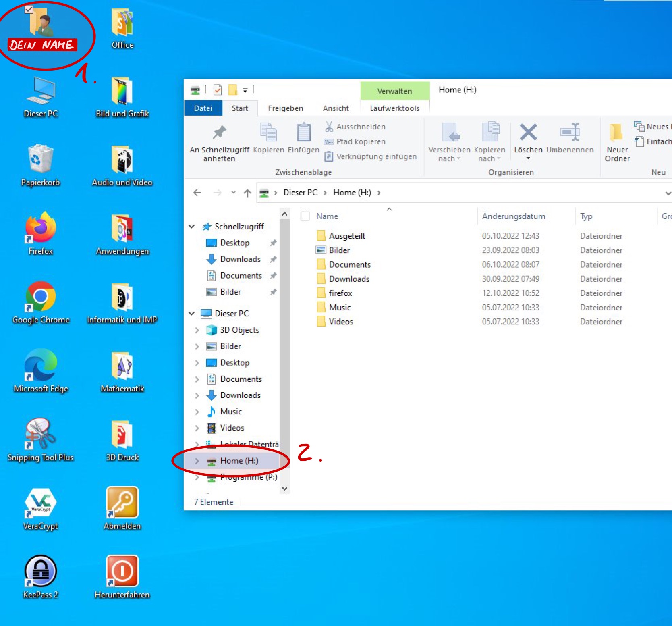The image size is (672, 626).
Task: Open the VeraCrypt desktop shortcut
Action: coord(41,503)
